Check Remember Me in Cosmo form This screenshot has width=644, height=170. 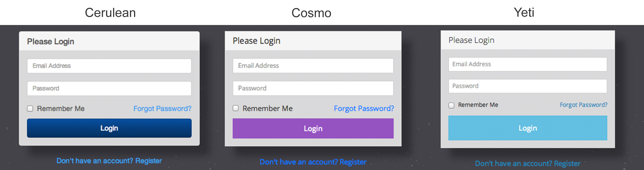tap(236, 108)
